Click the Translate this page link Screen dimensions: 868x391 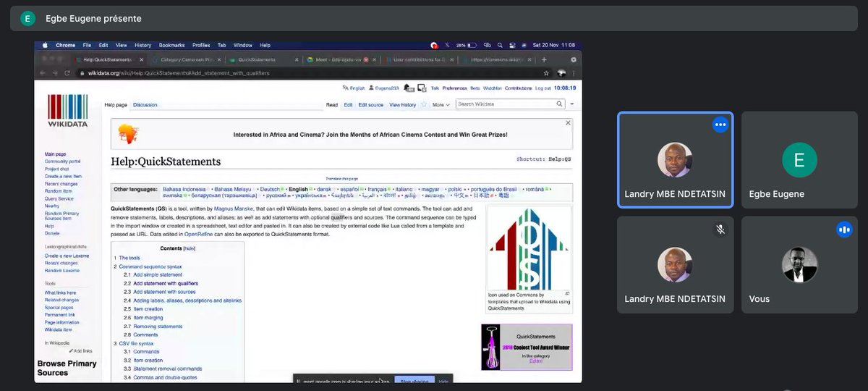pyautogui.click(x=341, y=178)
